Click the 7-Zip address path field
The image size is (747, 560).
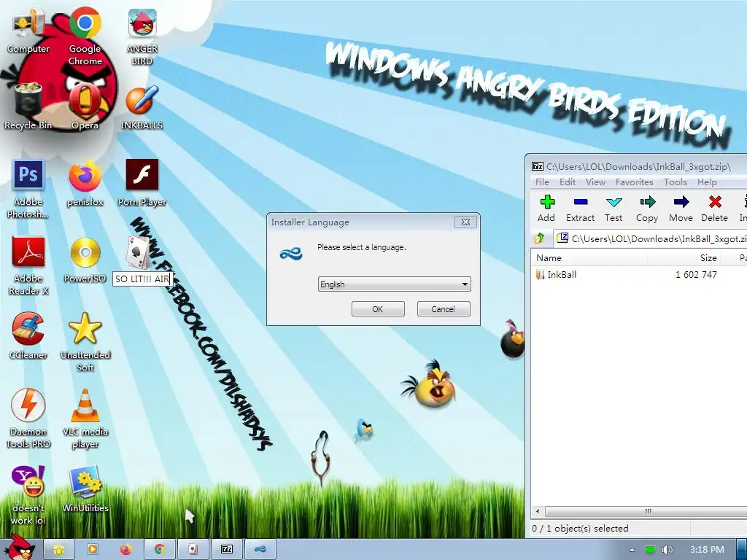[650, 238]
